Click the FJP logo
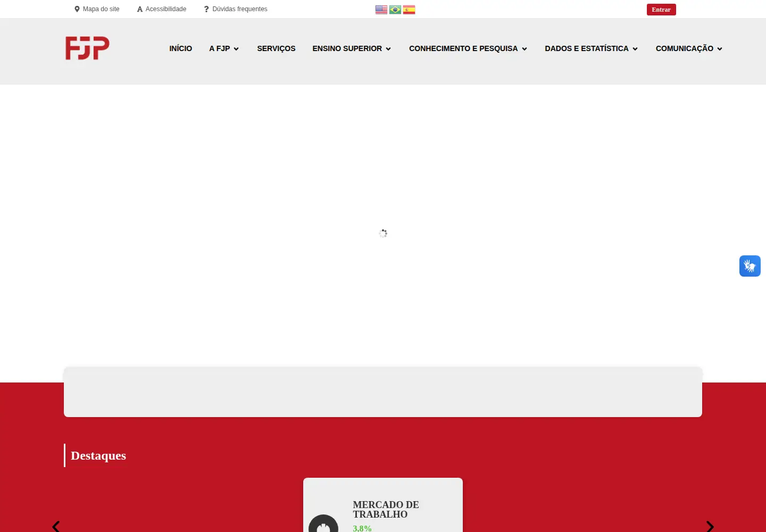The height and width of the screenshot is (532, 766). [87, 48]
